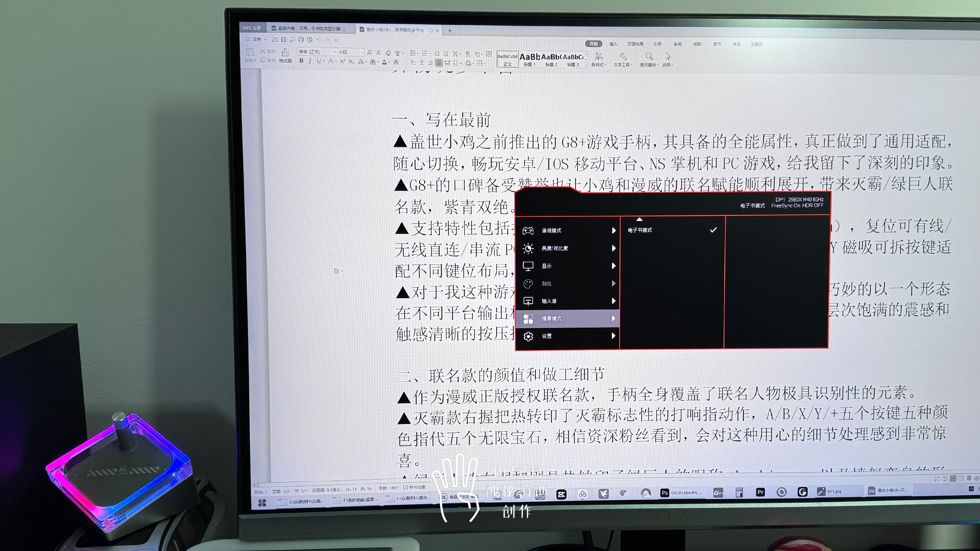This screenshot has width=980, height=551.
Task: Open Premiere Pro from taskbar
Action: coord(760,492)
